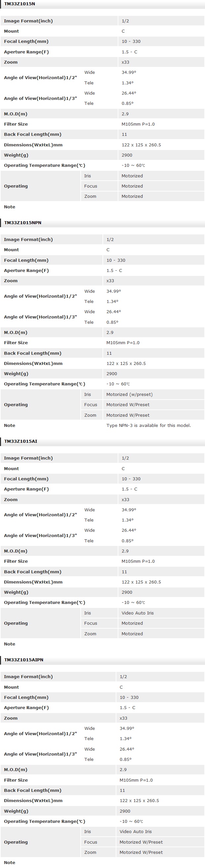Image resolution: width=205 pixels, height=868 pixels.
Task: Click the TM33Z1015N model heading
Action: [x=20, y=4]
